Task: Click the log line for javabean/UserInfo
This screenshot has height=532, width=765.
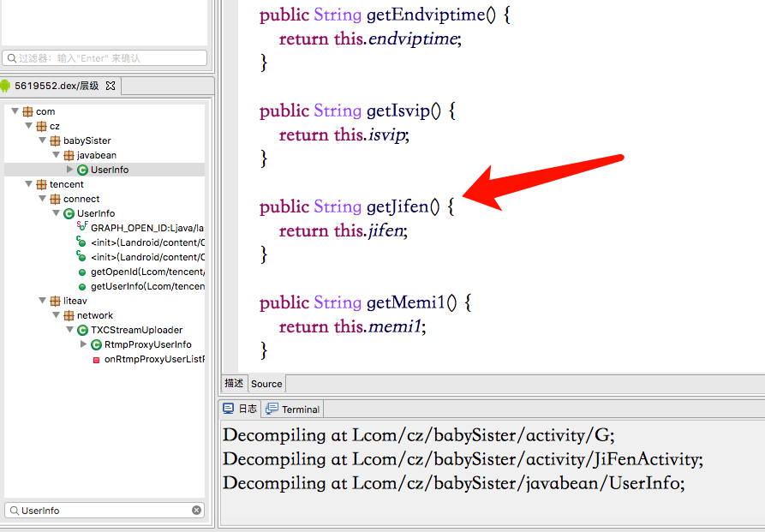Action: pos(454,483)
